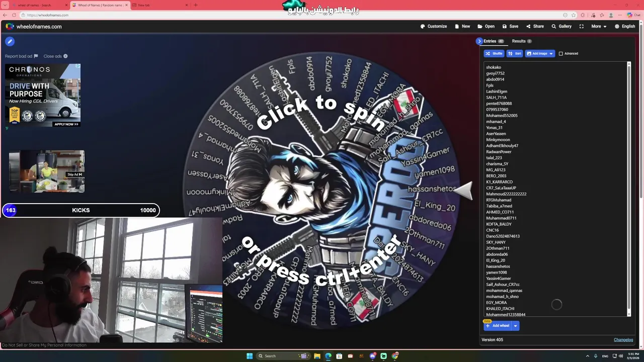Screen dimensions: 644x362
Task: Click Report bad ad link
Action: pos(21,56)
